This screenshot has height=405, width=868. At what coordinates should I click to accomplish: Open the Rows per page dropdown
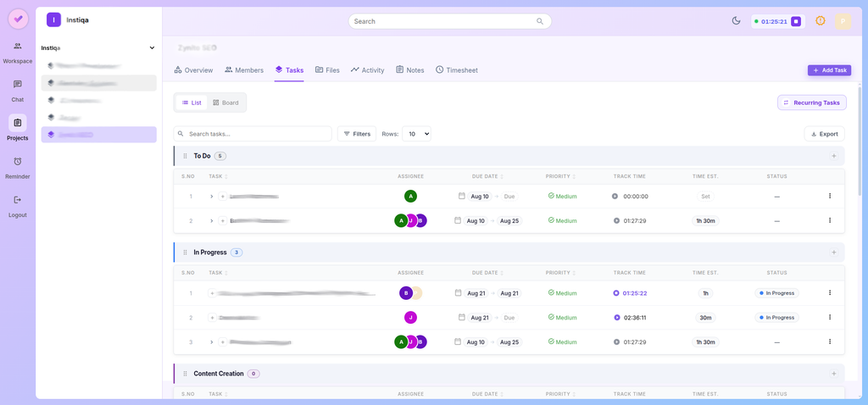416,134
